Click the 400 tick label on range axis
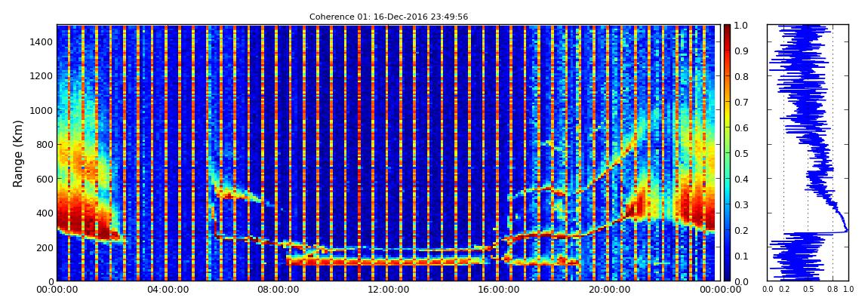 [x=44, y=213]
